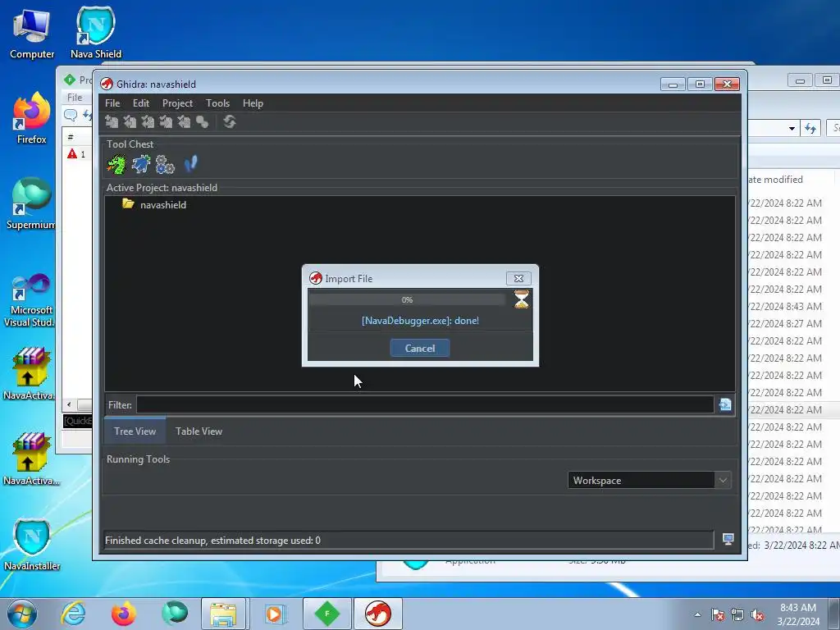Open the console icon beside the status bar
840x630 pixels.
tap(728, 540)
